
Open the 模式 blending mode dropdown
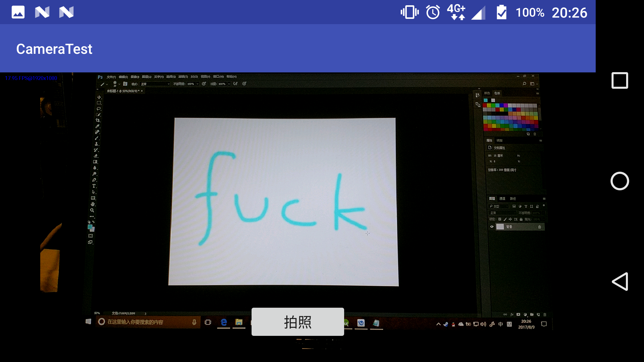click(x=155, y=84)
